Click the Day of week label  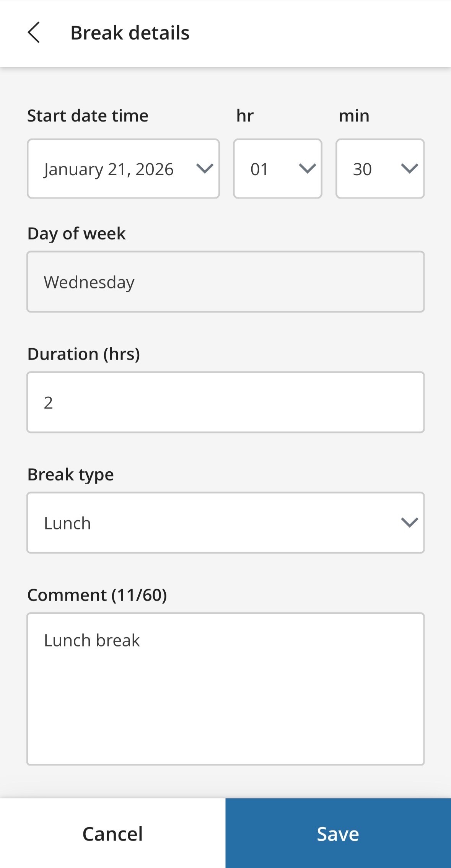[77, 233]
